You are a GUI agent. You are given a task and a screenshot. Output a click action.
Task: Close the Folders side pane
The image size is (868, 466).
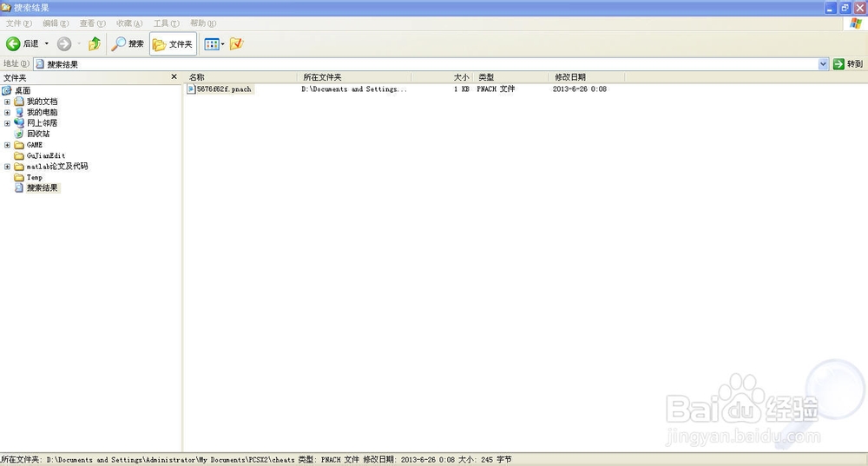pos(174,77)
